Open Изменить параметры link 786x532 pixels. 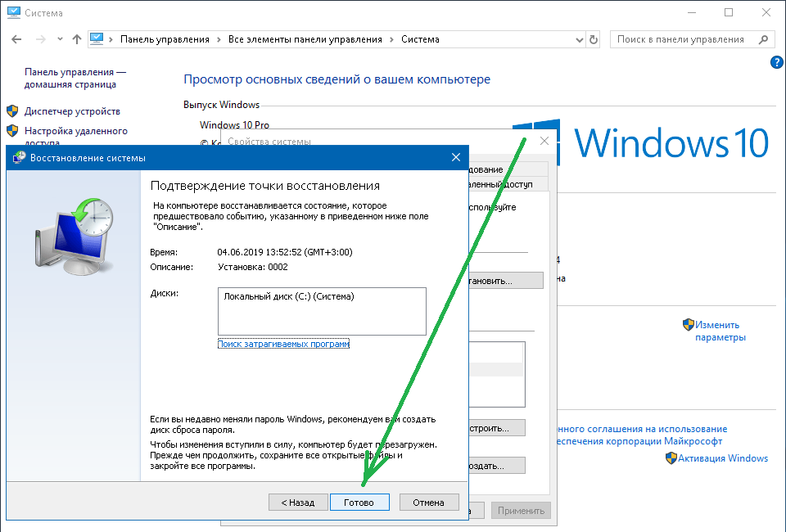pos(720,331)
